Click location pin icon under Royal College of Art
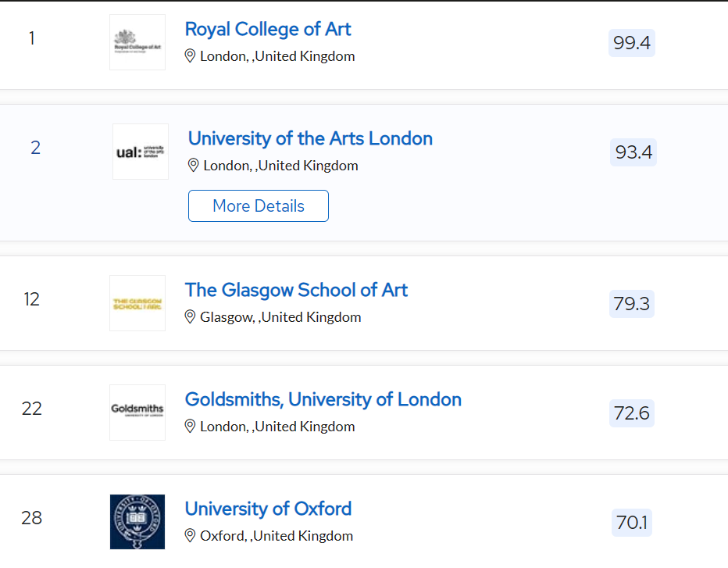The image size is (728, 568). pyautogui.click(x=190, y=55)
